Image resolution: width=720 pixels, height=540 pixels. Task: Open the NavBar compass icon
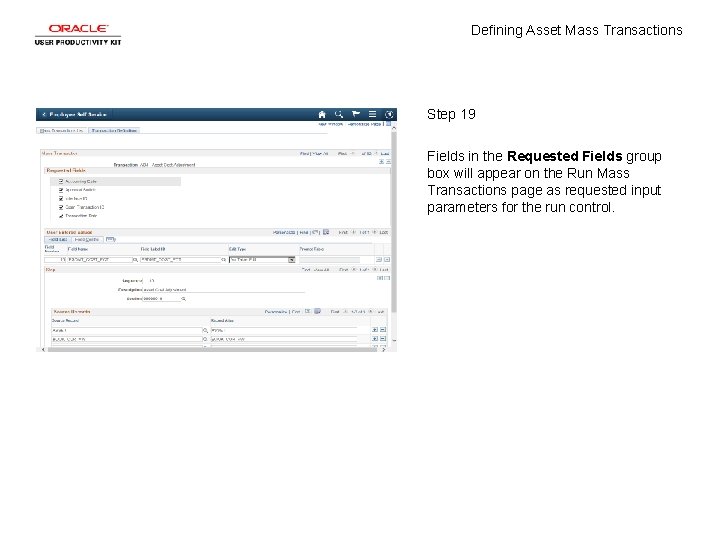pyautogui.click(x=389, y=114)
